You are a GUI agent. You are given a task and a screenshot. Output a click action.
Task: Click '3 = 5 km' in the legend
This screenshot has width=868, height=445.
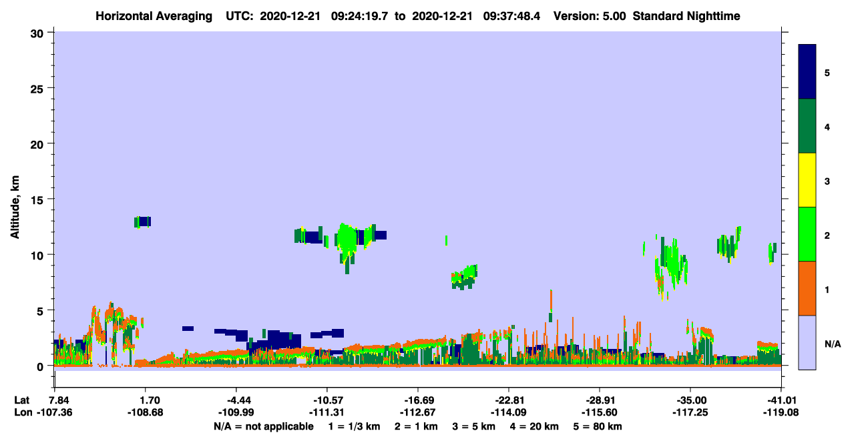475,426
